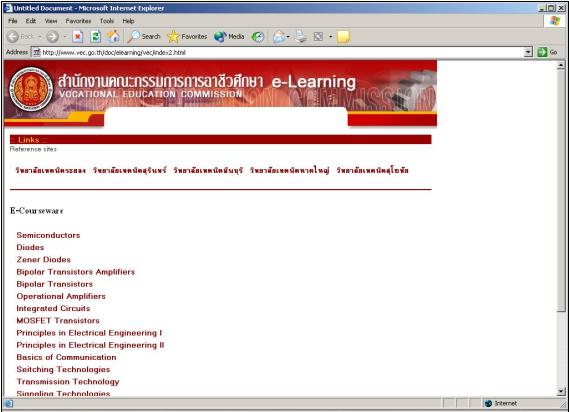Open the Zener Diodes courseware link
Image resolution: width=569 pixels, height=412 pixels.
(x=44, y=260)
